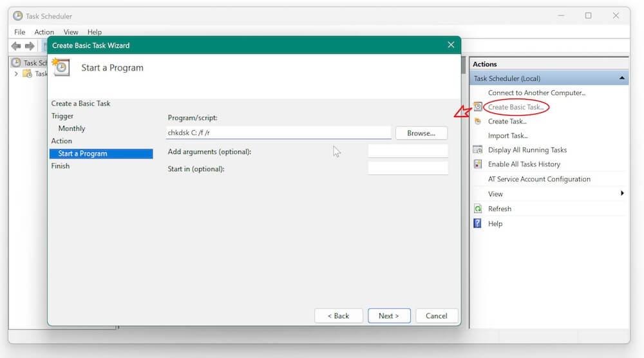Select the Monthly wizard step
This screenshot has width=644, height=358.
click(x=71, y=129)
